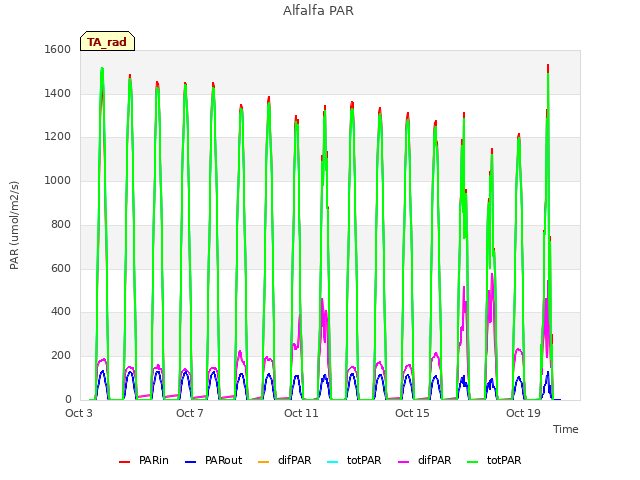Click the 1200 y-axis tick label

[58, 137]
